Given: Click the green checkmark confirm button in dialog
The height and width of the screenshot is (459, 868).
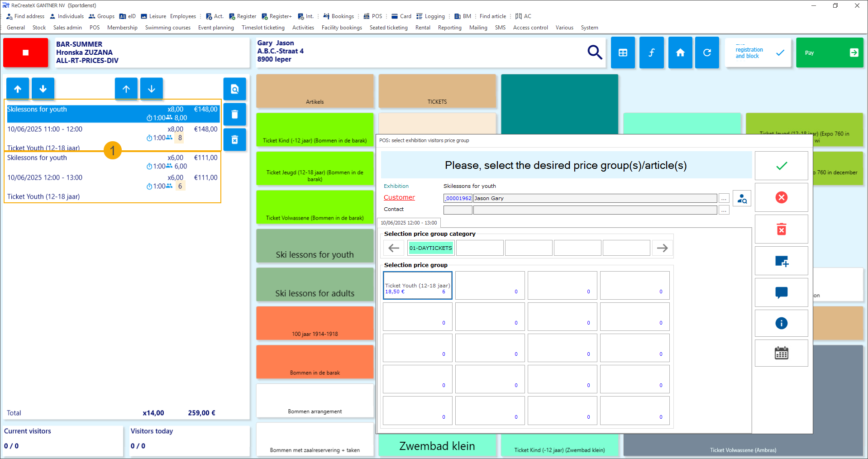Looking at the screenshot, I should [781, 166].
